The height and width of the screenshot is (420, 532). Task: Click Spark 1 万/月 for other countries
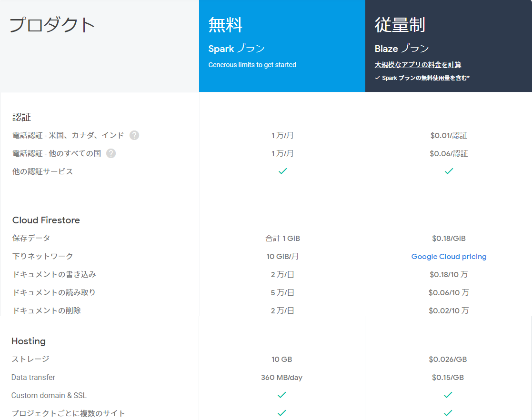(282, 153)
